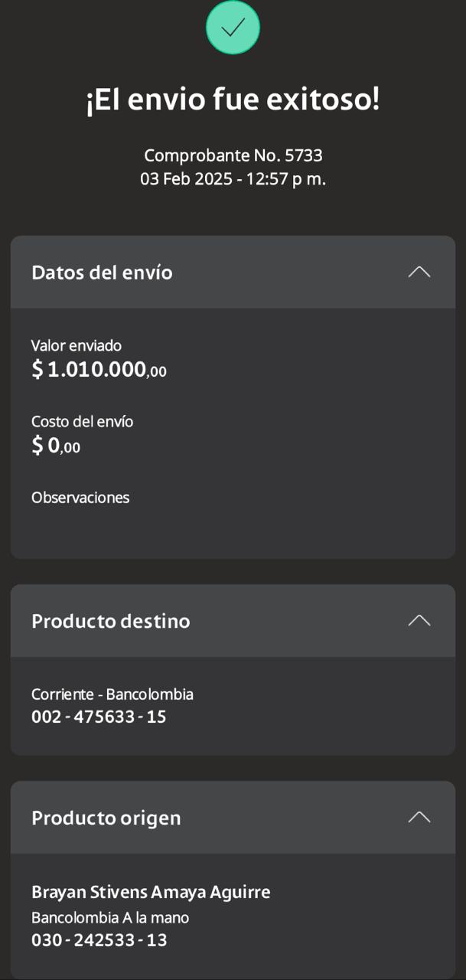
Task: Select destination account number 002 - 475633 - 15
Action: click(99, 717)
